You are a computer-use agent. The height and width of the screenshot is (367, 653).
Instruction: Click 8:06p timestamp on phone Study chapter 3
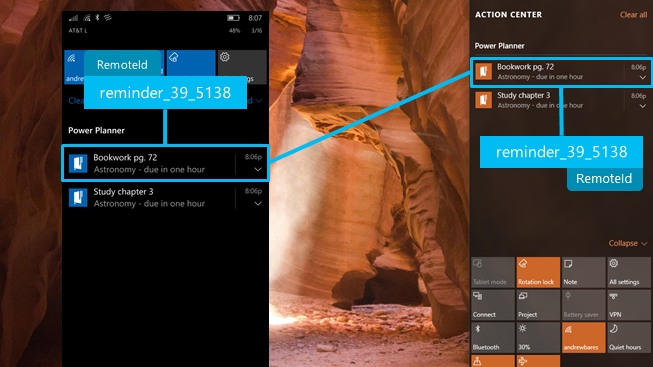coord(253,191)
